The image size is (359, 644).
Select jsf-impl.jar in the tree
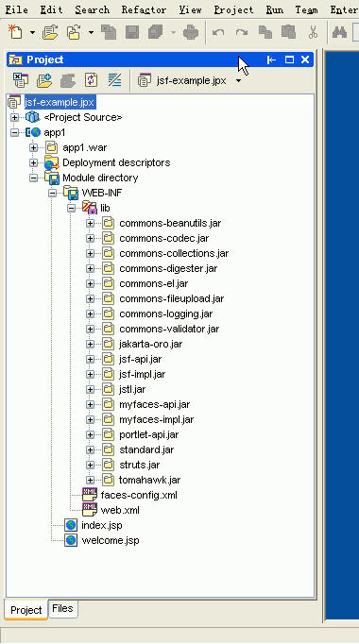coord(142,375)
